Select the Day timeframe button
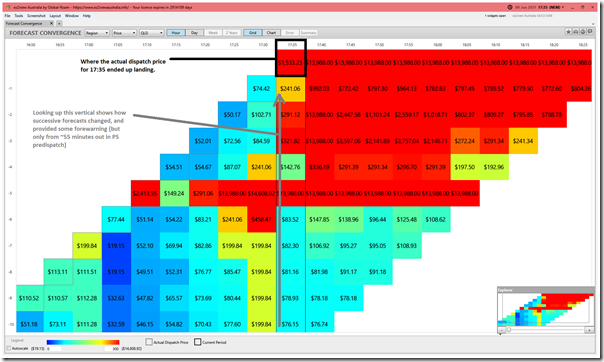This screenshot has width=604, height=362. [195, 33]
